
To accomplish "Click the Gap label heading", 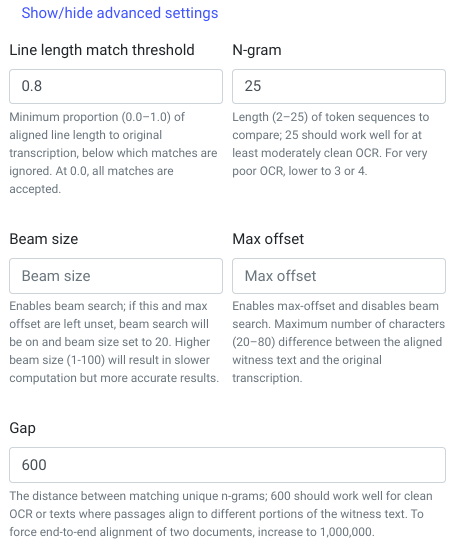I will [x=22, y=428].
